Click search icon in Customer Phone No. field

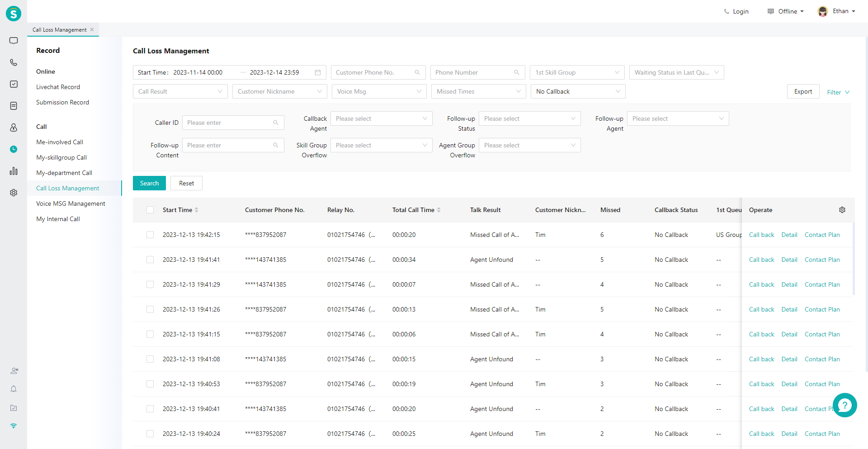point(417,72)
